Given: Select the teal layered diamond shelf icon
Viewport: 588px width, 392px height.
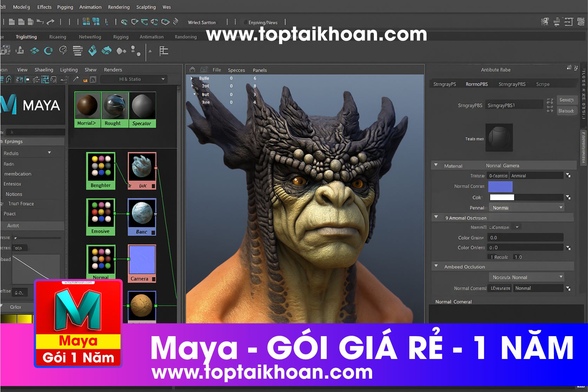Looking at the screenshot, I should (34, 51).
